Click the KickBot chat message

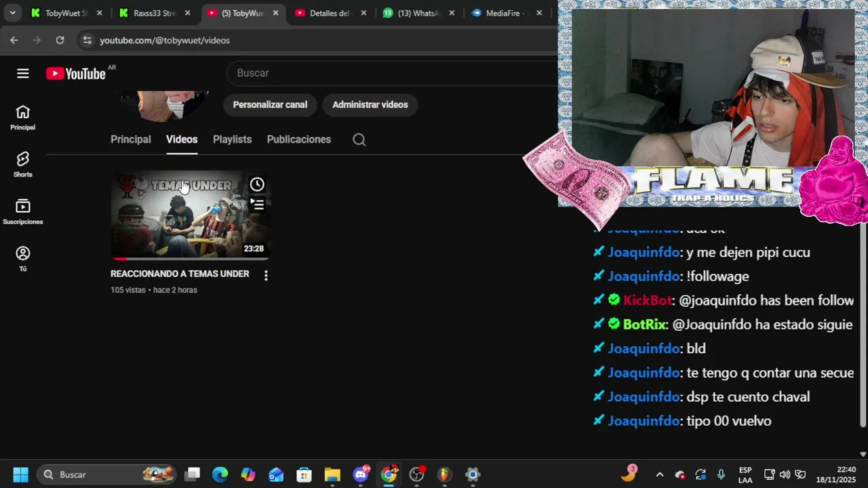[723, 300]
